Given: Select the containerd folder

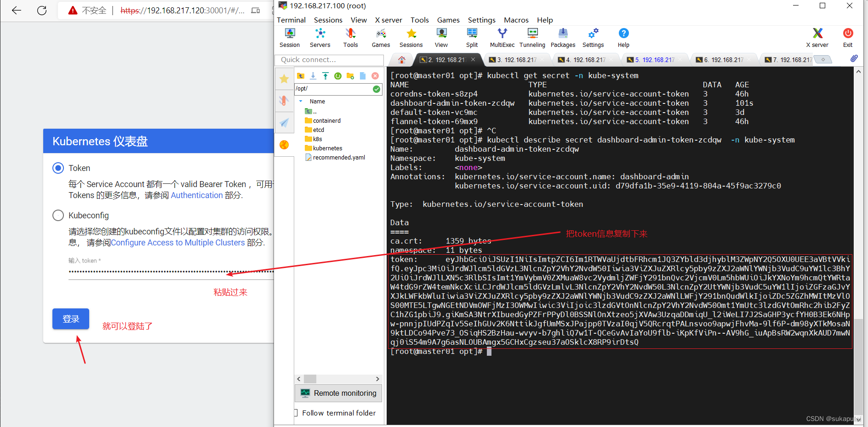Looking at the screenshot, I should pos(323,120).
